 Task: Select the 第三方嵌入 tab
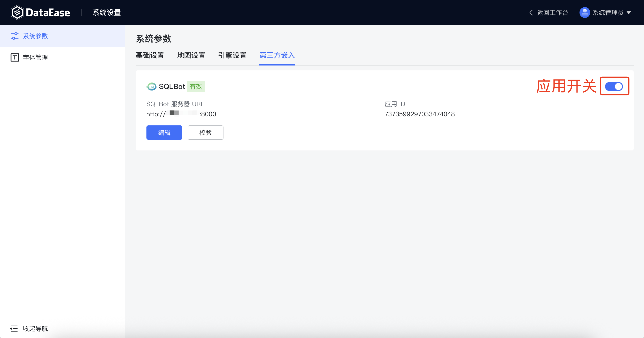click(277, 55)
